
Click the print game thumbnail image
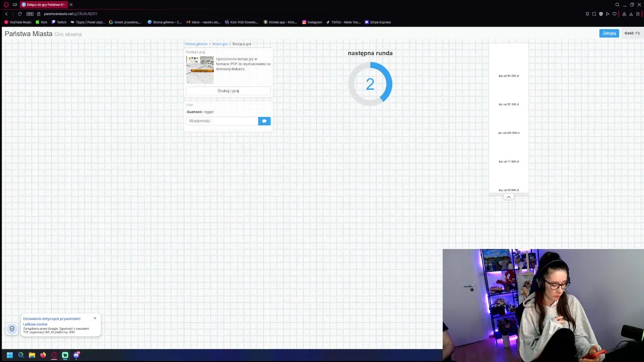pos(200,70)
